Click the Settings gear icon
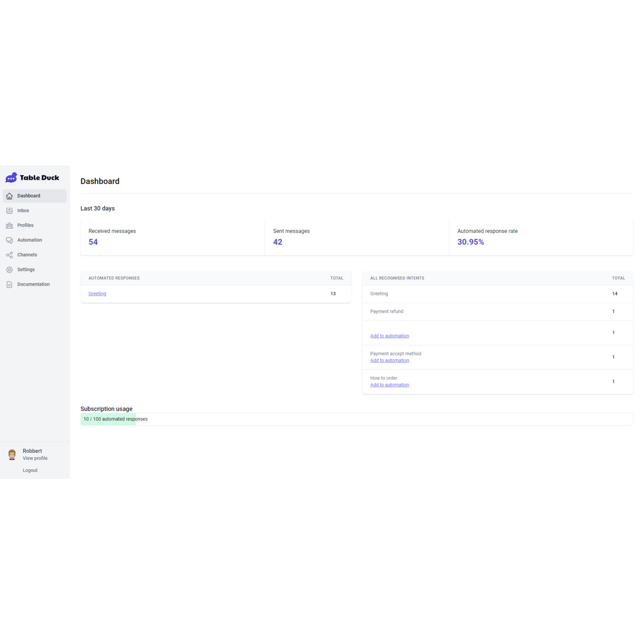This screenshot has height=644, width=644. point(10,270)
